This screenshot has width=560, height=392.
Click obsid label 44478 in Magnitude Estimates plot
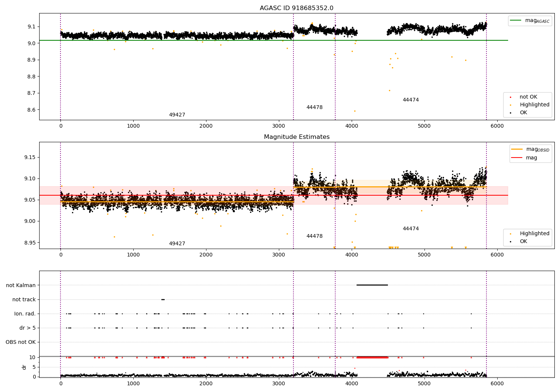[x=314, y=236]
